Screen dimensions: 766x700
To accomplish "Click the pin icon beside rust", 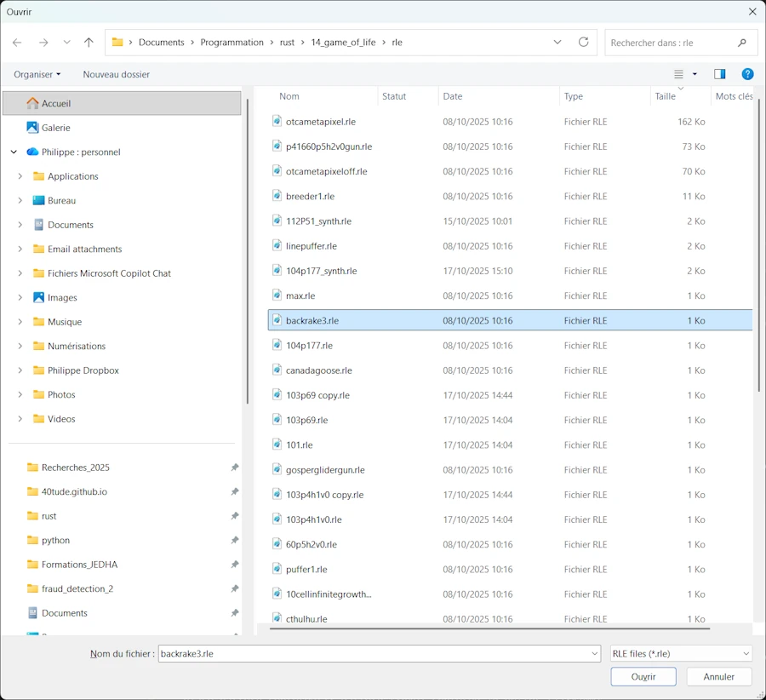I will click(234, 516).
